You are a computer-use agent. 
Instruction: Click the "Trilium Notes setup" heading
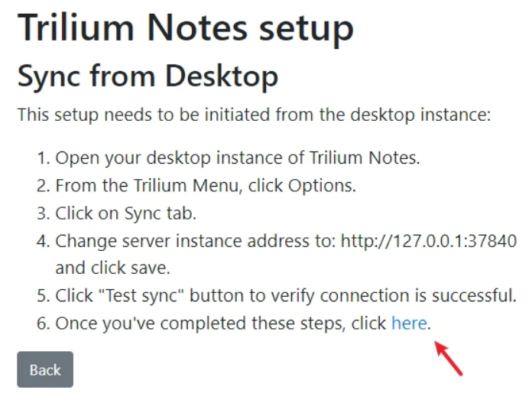coord(186,28)
